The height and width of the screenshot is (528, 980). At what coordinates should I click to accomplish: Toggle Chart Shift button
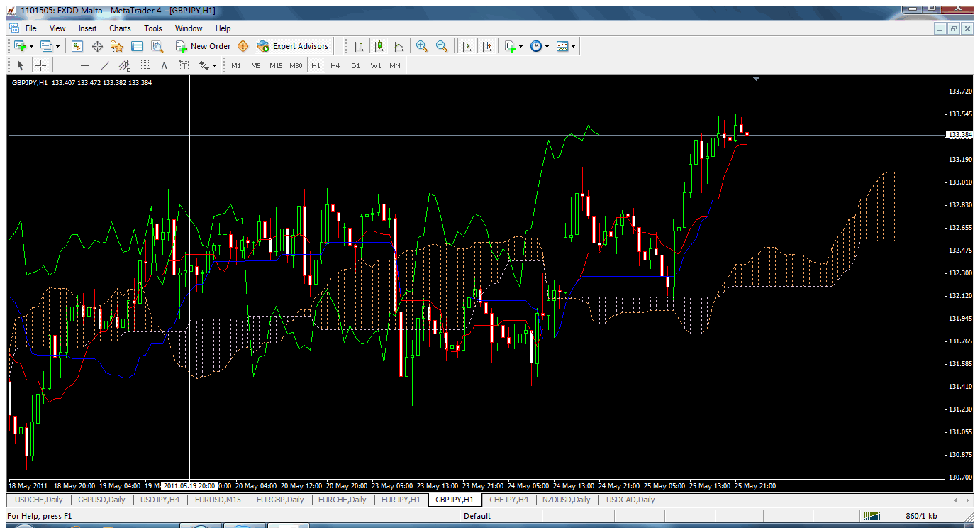(486, 46)
